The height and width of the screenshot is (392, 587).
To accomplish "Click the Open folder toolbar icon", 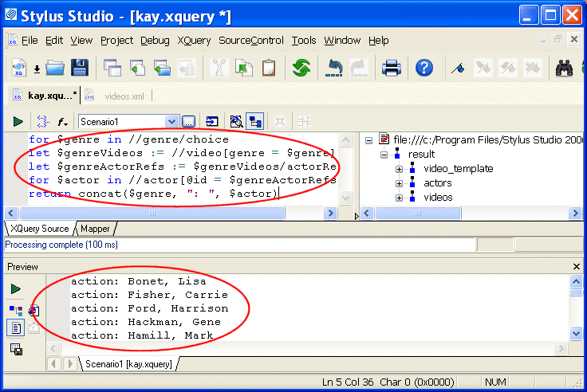I will pyautogui.click(x=54, y=69).
